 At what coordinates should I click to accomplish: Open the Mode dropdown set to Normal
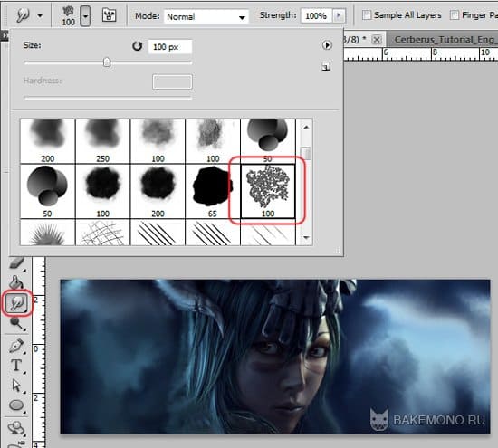coord(206,16)
